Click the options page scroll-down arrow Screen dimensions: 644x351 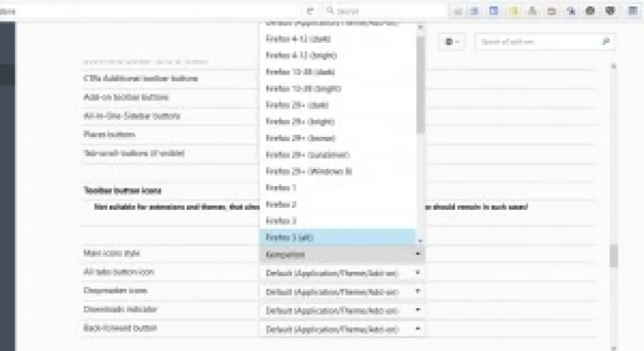tap(614, 348)
